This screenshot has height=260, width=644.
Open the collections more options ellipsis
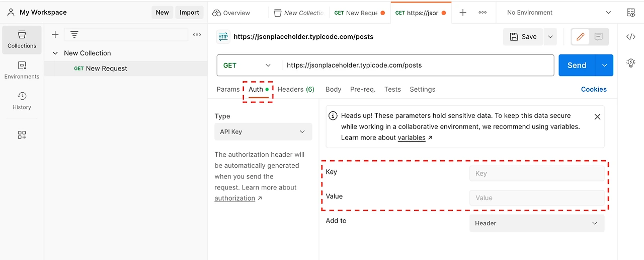pyautogui.click(x=197, y=34)
